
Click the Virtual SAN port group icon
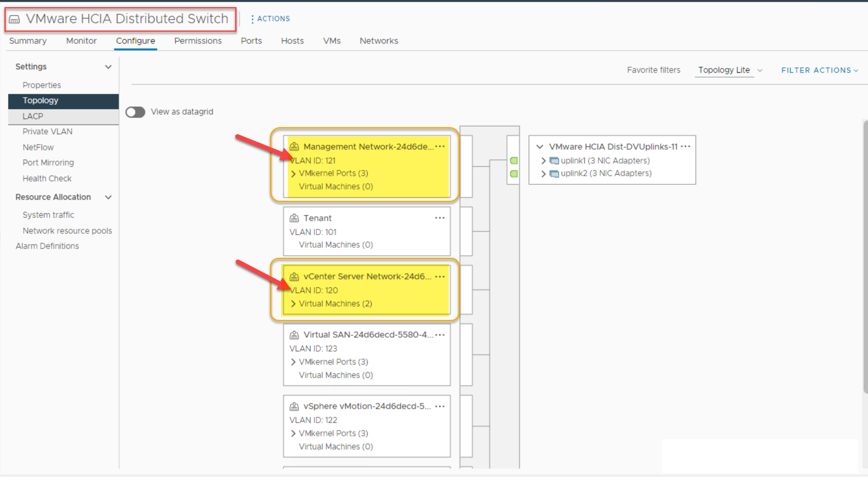(x=294, y=335)
